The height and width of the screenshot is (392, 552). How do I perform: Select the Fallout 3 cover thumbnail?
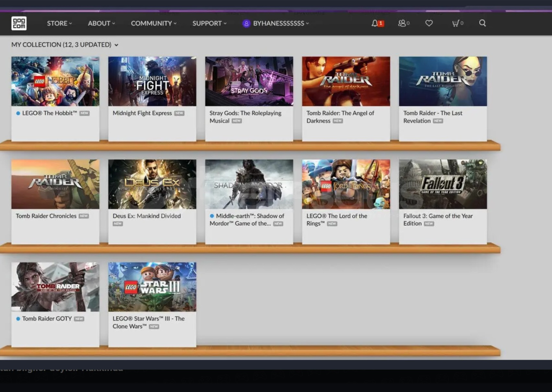click(x=443, y=184)
